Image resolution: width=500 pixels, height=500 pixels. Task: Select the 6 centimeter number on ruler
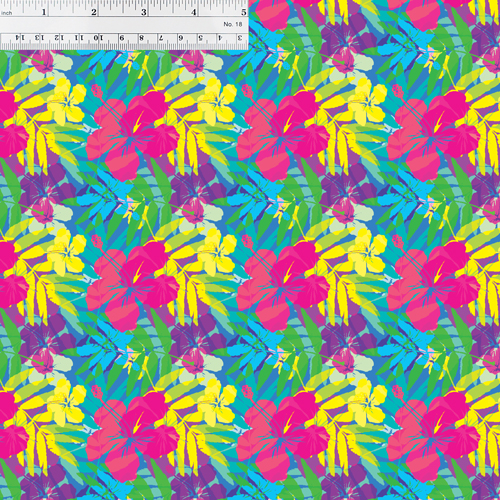click(x=181, y=38)
